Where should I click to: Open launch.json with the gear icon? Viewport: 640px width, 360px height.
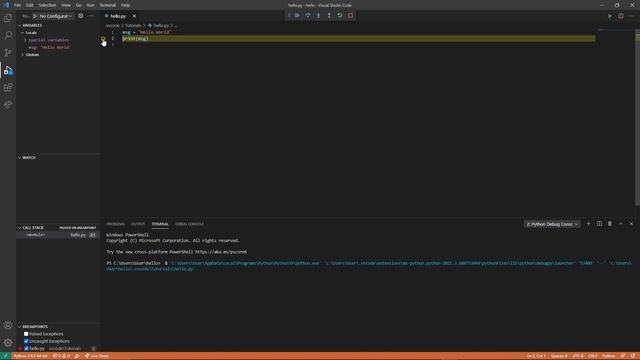(x=80, y=16)
